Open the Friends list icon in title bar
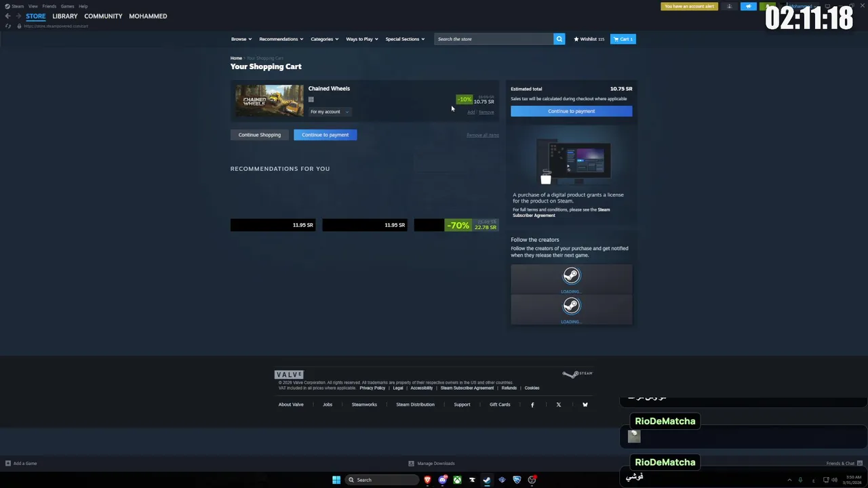Image resolution: width=868 pixels, height=488 pixels. [730, 6]
